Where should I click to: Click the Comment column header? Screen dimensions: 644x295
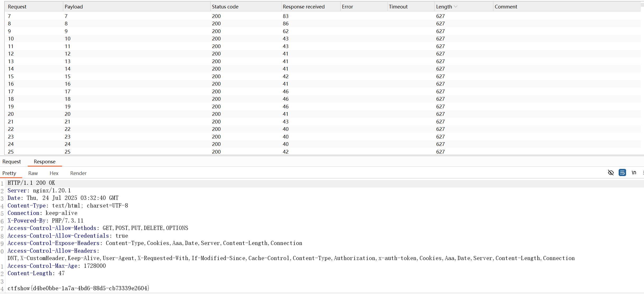(x=506, y=7)
